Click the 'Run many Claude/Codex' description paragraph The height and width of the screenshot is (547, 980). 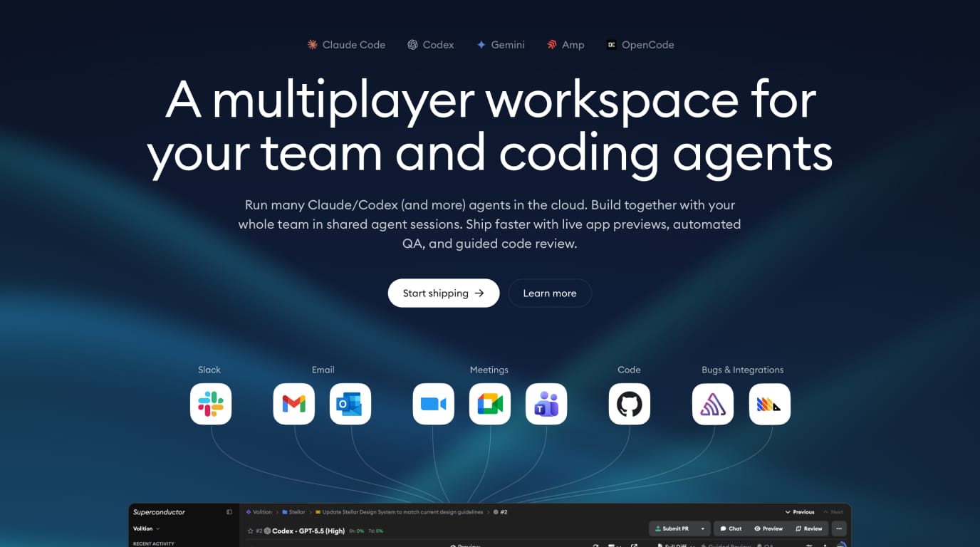tap(489, 224)
